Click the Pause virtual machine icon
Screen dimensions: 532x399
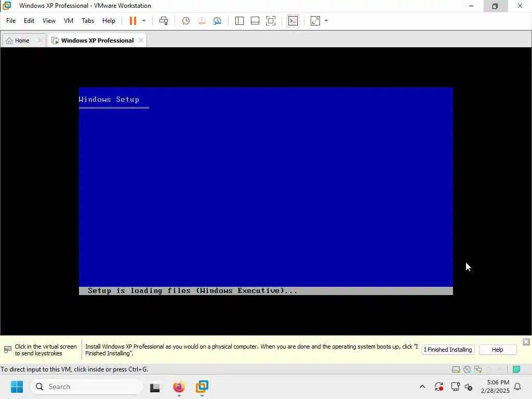click(x=132, y=21)
